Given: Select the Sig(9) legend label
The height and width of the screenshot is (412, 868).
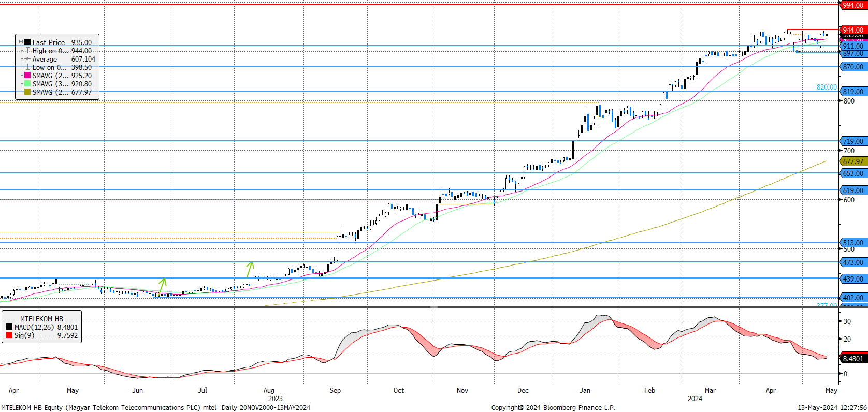Looking at the screenshot, I should coord(24,335).
